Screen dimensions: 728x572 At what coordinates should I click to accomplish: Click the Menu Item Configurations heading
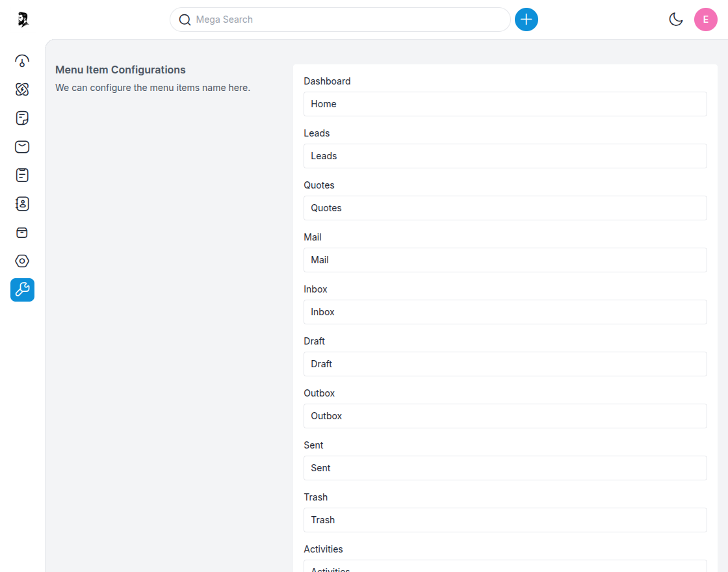point(120,70)
